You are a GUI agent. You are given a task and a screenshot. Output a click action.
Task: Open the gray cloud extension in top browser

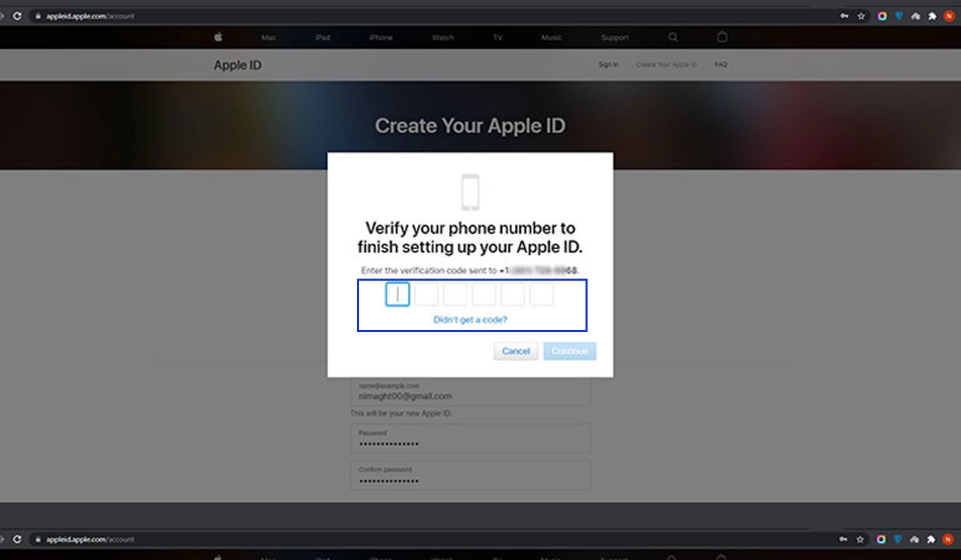(916, 16)
